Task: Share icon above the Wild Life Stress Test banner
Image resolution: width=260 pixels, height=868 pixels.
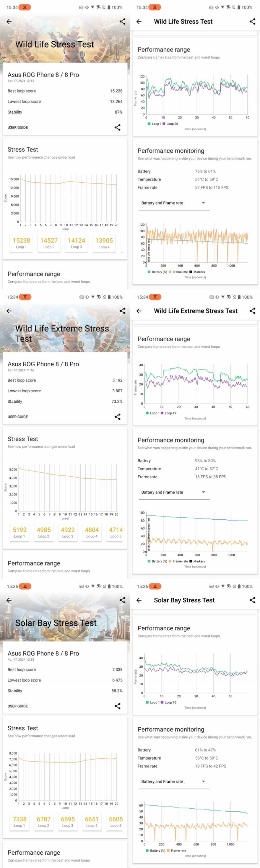Action: coord(123,21)
